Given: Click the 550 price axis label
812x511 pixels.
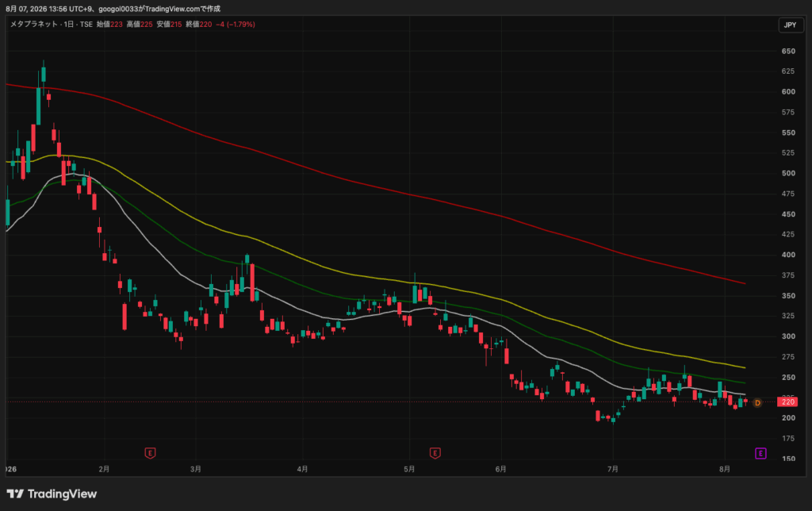Looking at the screenshot, I should pos(788,133).
